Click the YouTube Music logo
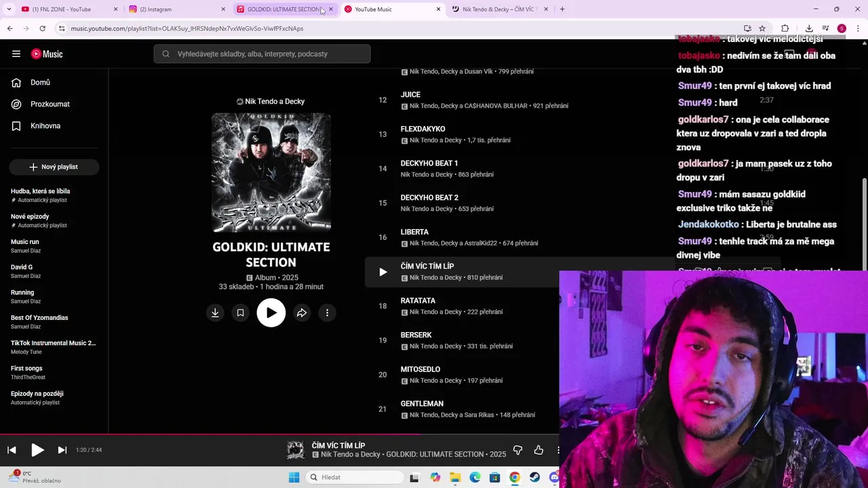Image resolution: width=868 pixels, height=488 pixels. pyautogui.click(x=47, y=54)
